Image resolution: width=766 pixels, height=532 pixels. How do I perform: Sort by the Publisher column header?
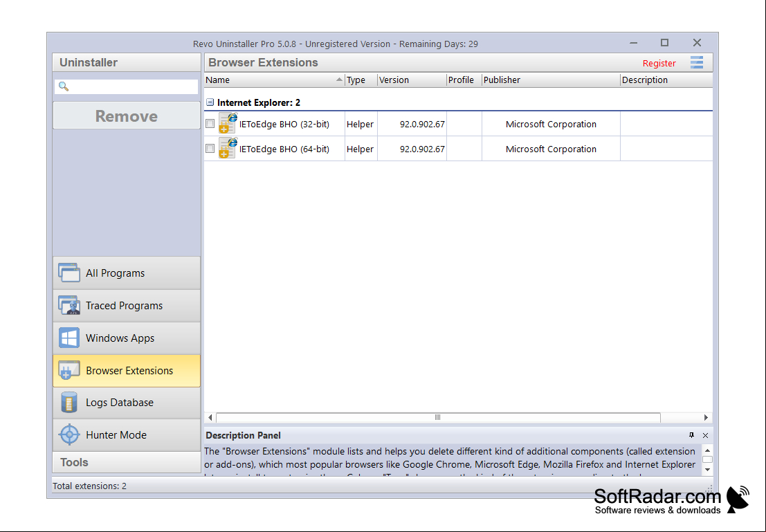click(x=551, y=80)
